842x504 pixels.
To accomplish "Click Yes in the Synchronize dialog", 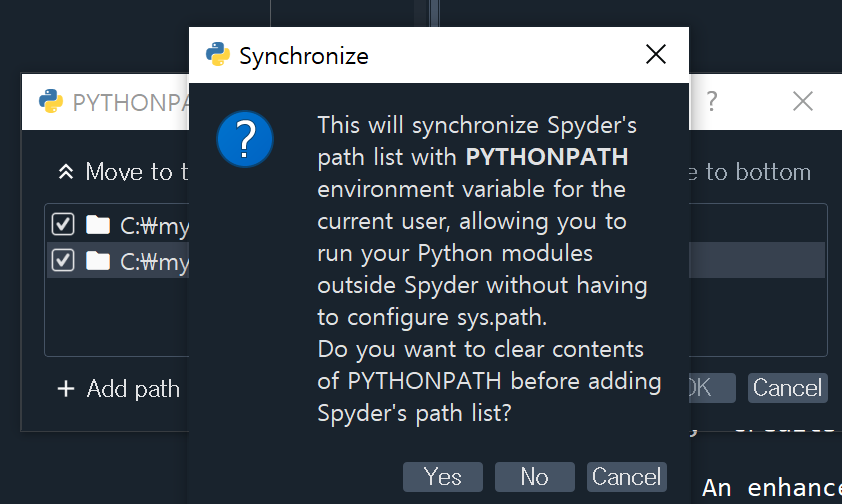I will click(x=442, y=477).
